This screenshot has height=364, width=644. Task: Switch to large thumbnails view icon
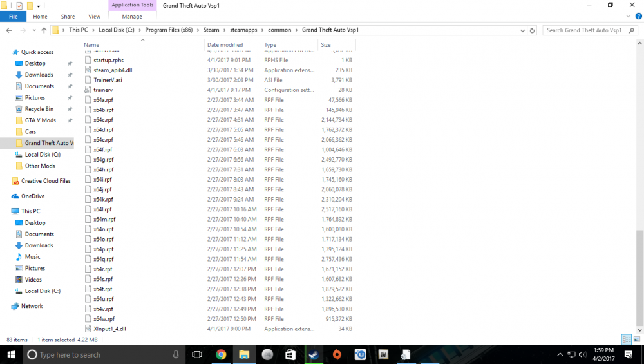[637, 340]
